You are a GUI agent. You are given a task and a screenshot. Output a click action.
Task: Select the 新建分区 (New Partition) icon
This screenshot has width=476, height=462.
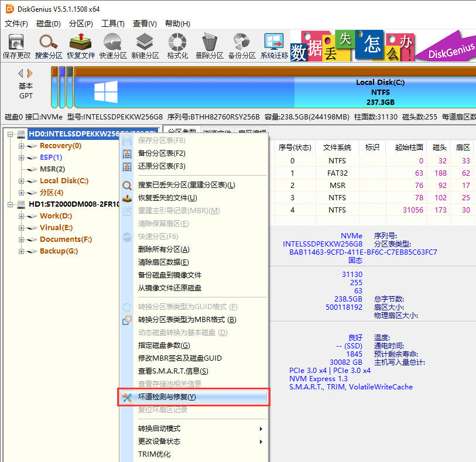144,45
